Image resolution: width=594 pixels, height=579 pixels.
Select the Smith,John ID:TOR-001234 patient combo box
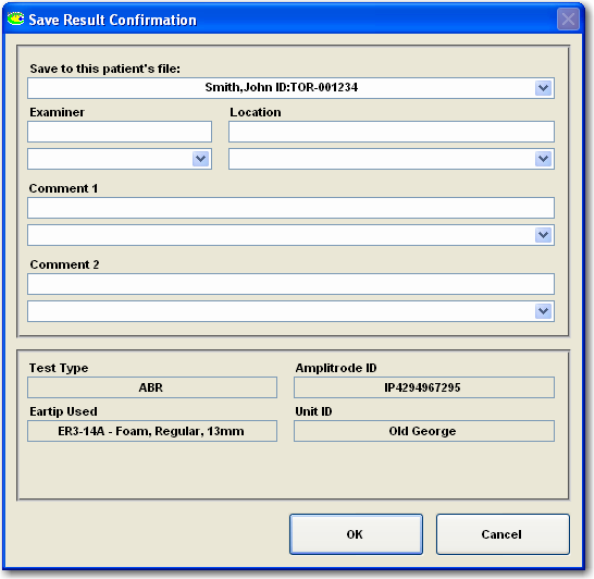click(x=291, y=88)
